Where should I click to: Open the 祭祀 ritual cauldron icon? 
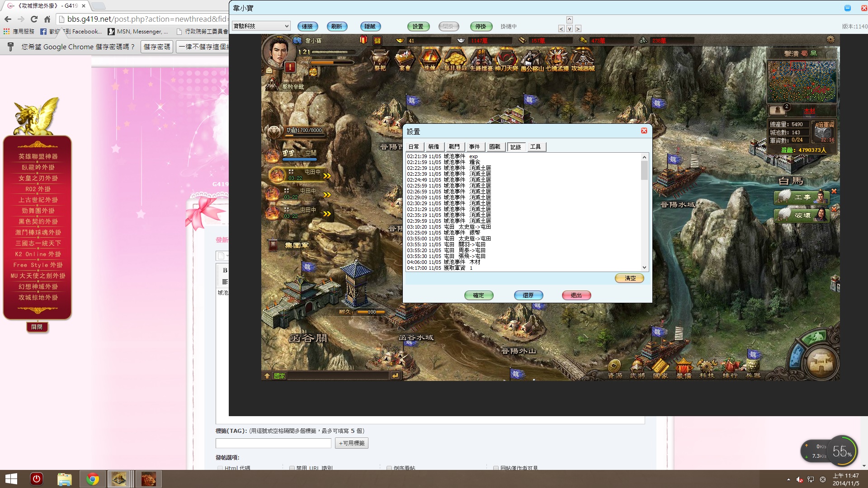click(380, 60)
